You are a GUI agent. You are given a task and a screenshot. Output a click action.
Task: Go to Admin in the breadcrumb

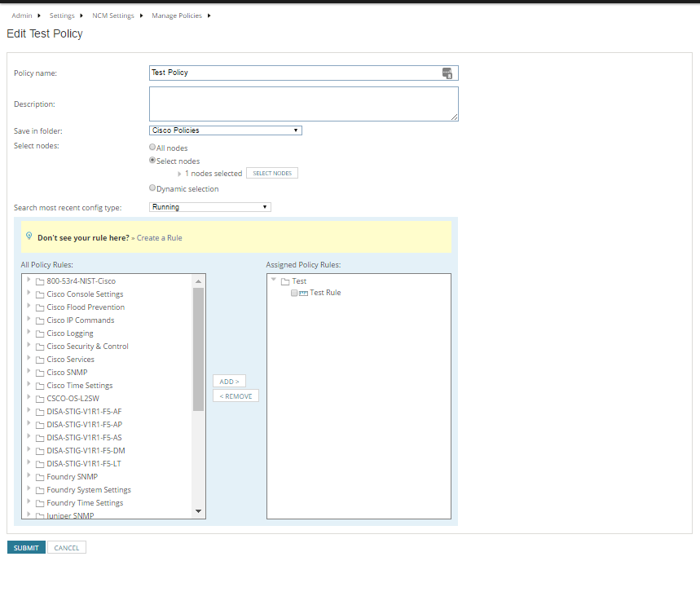[x=22, y=15]
